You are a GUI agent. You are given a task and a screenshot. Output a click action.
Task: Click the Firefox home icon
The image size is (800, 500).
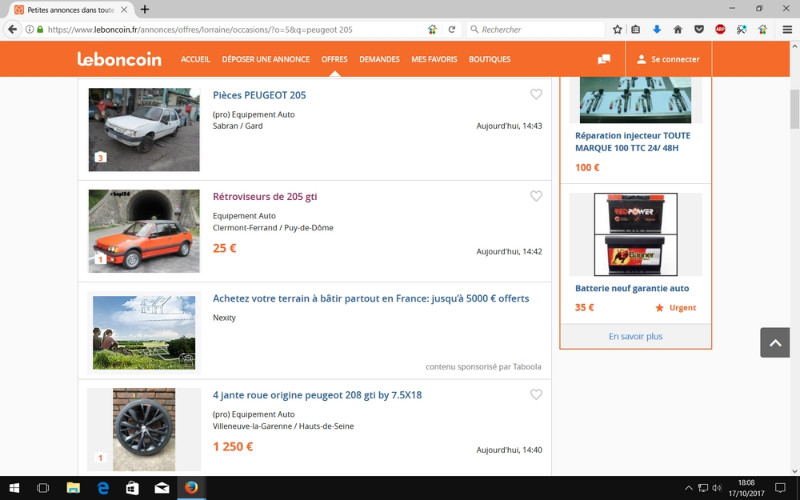[678, 30]
